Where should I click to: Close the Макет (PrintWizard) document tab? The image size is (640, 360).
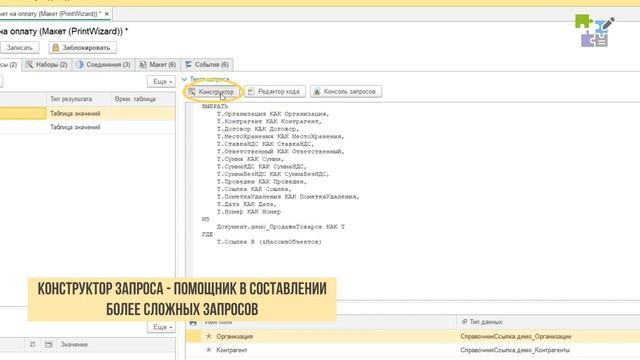107,14
